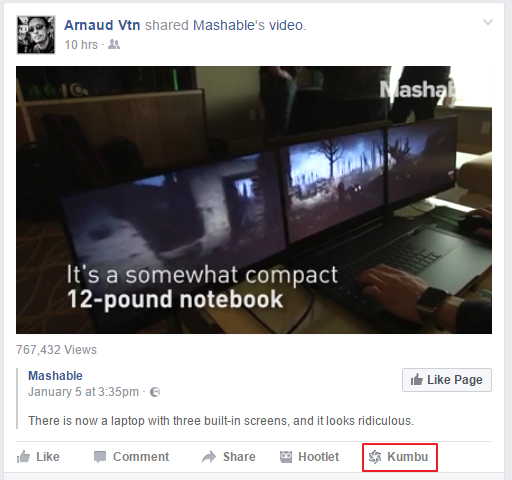Click the Kumbu text label
Viewport: 512px width, 480px height.
coord(408,457)
